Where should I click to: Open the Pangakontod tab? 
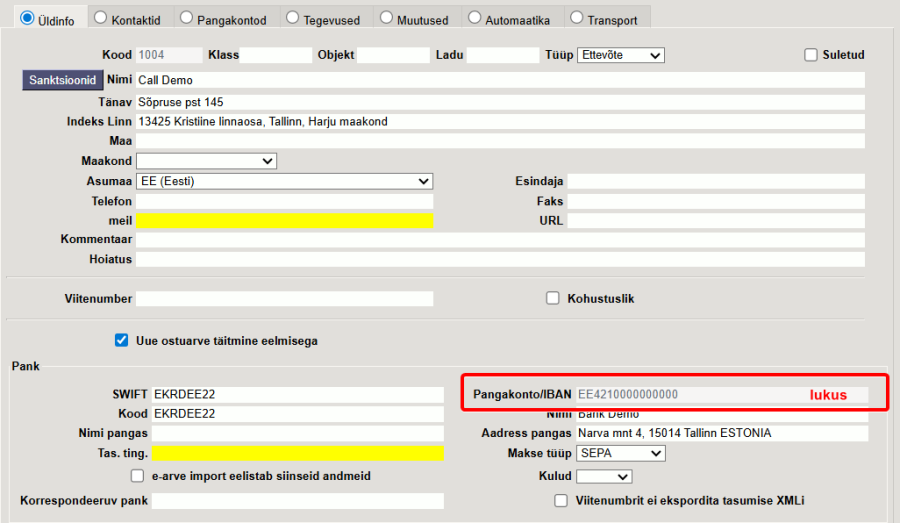(225, 18)
